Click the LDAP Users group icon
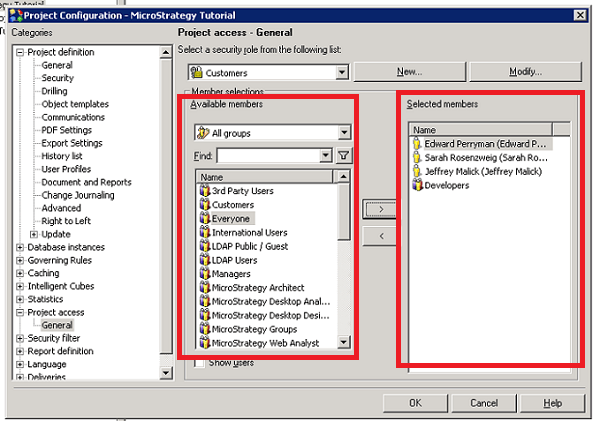Viewport: 600px width, 421px height. pos(205,259)
